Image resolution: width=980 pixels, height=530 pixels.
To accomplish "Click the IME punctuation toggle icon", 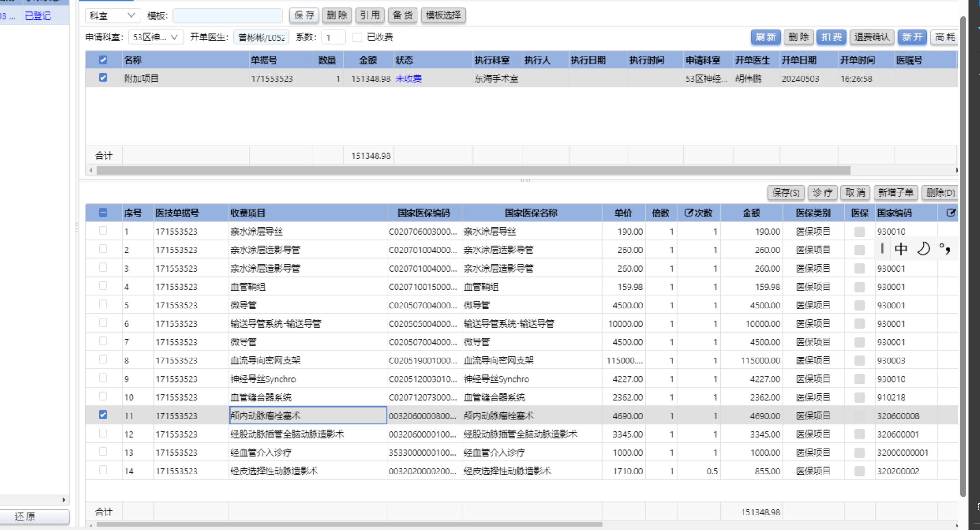I will [x=945, y=249].
